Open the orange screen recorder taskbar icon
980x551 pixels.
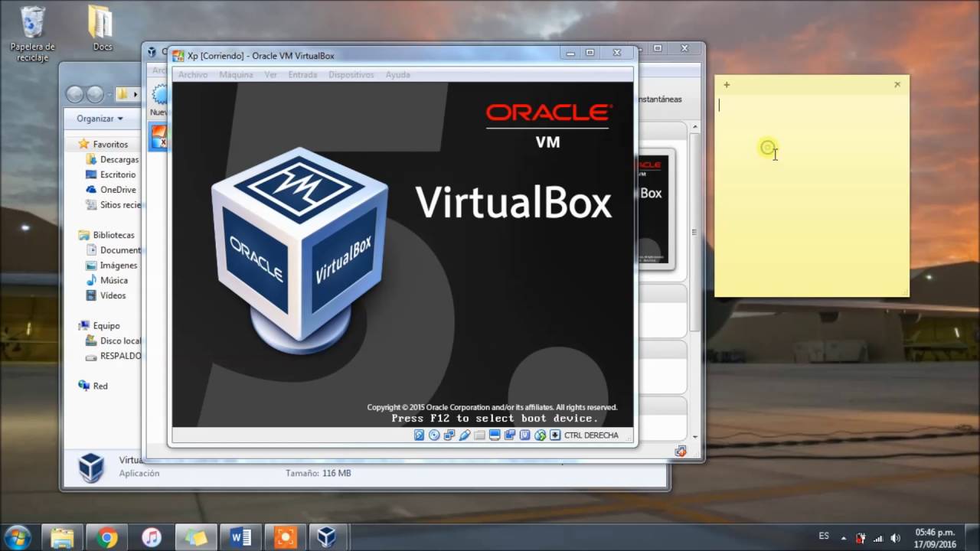(x=285, y=537)
